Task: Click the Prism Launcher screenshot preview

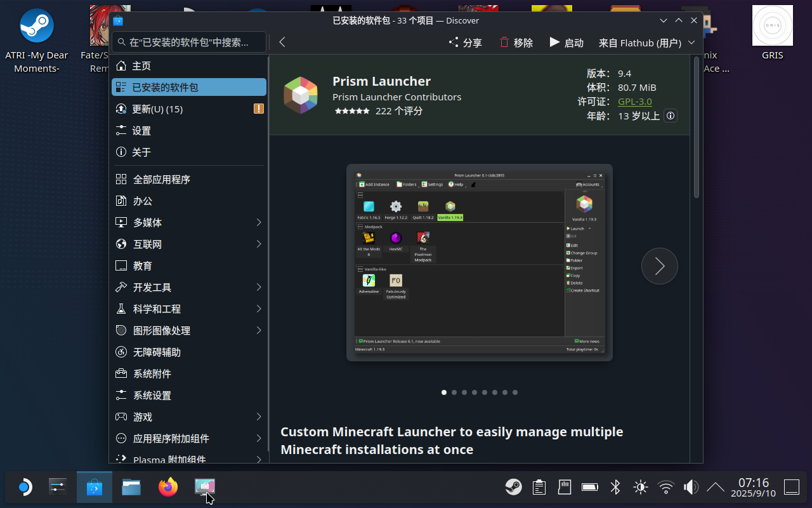Action: 480,262
